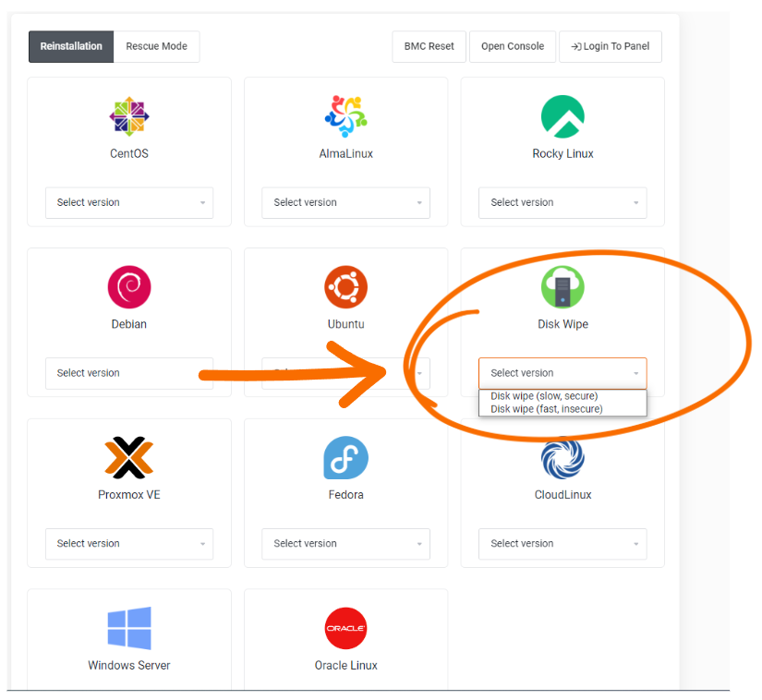Open the Debian version dropdown

click(129, 373)
